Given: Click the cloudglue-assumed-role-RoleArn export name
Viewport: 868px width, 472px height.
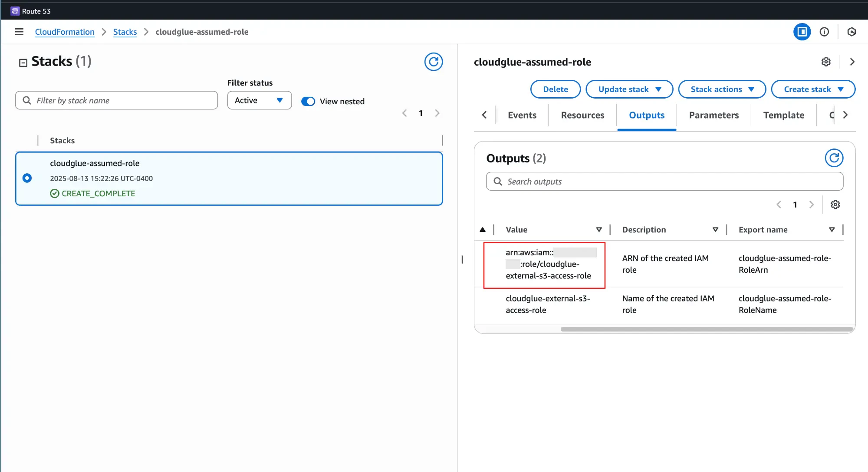Looking at the screenshot, I should point(785,264).
